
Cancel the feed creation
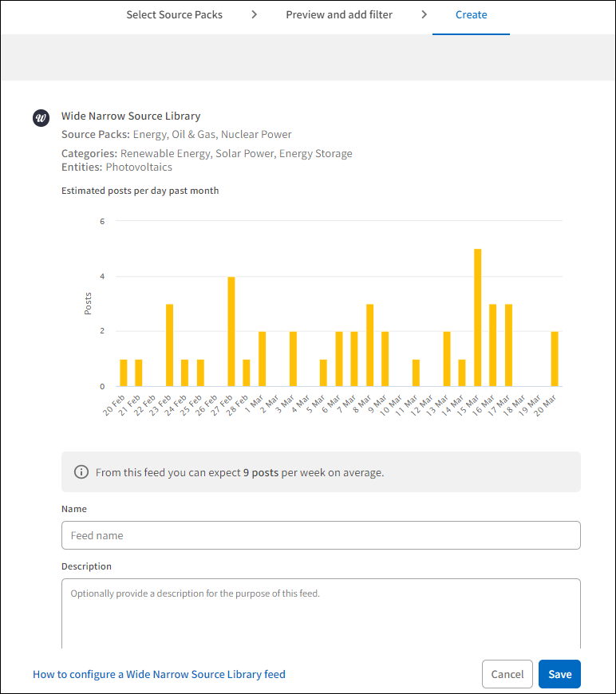(507, 674)
